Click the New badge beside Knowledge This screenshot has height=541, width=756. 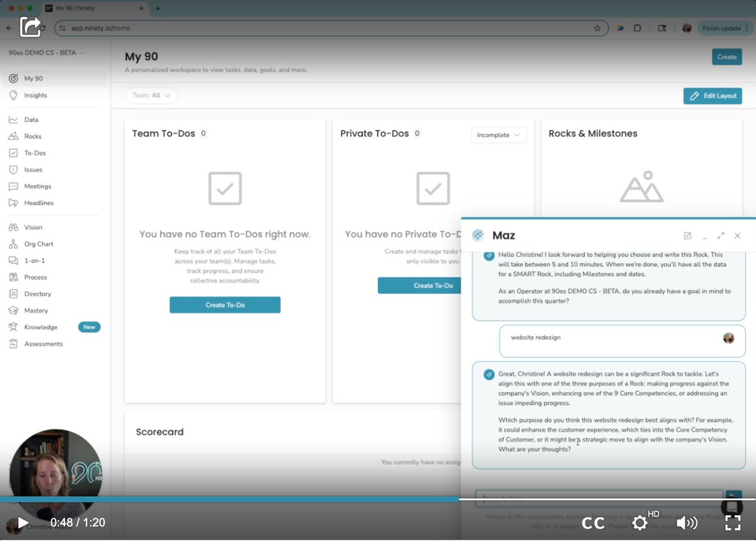[x=89, y=327]
